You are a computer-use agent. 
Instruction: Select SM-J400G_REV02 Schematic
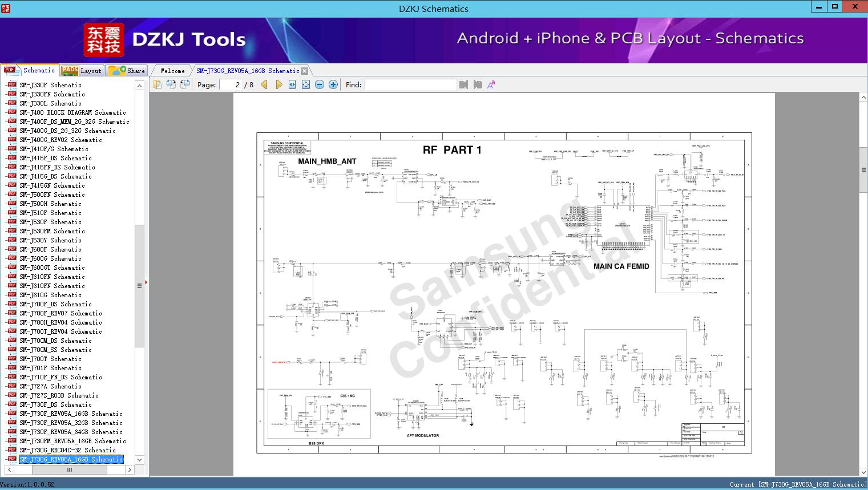(x=60, y=140)
